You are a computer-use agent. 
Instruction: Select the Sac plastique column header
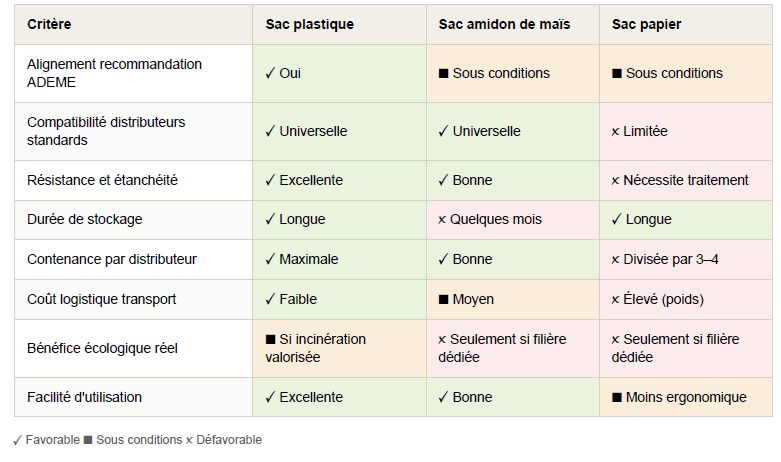[x=339, y=25]
